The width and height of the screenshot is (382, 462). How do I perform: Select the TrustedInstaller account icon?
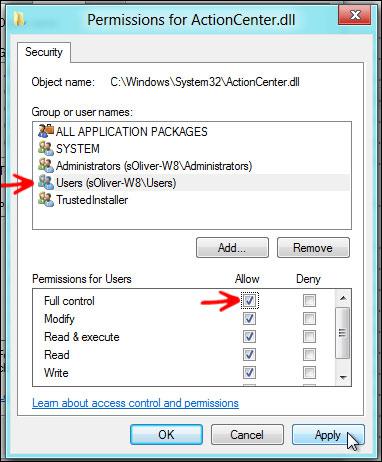pyautogui.click(x=46, y=200)
